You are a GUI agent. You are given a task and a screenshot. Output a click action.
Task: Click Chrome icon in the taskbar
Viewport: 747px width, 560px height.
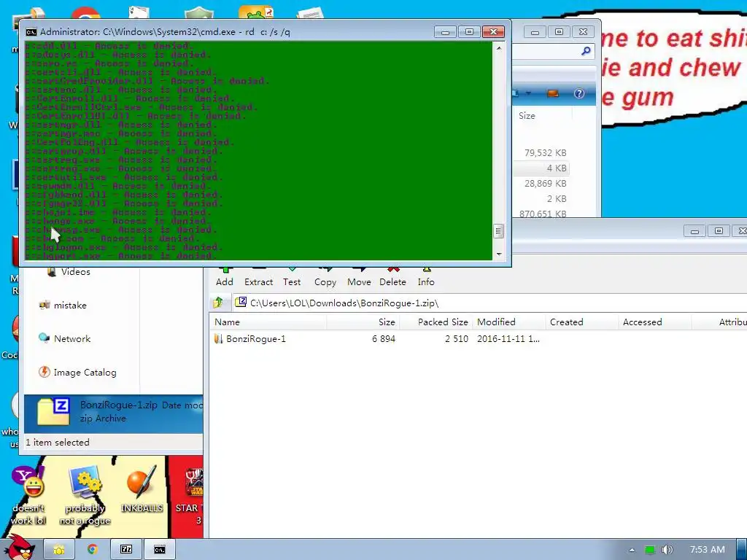[93, 550]
